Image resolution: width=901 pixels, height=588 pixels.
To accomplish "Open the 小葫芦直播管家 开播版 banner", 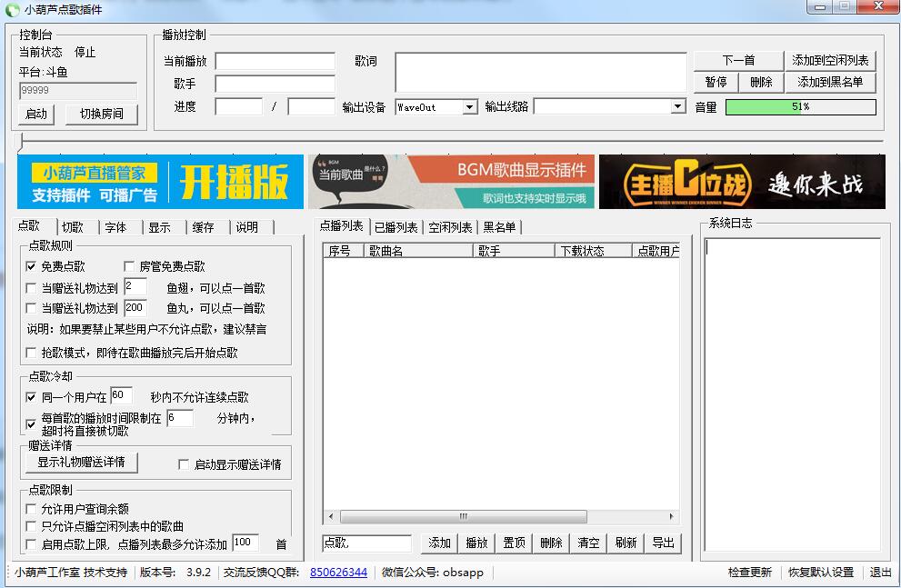I will pos(160,182).
